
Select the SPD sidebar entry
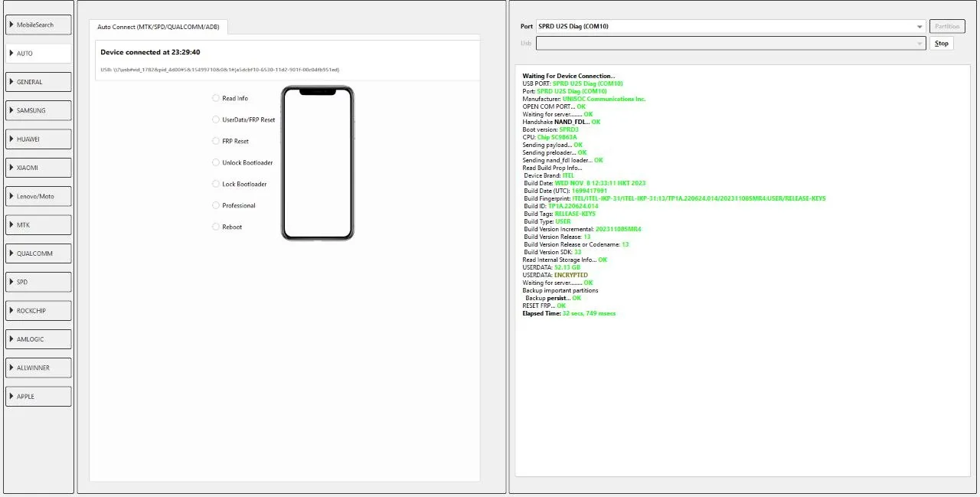pos(38,282)
